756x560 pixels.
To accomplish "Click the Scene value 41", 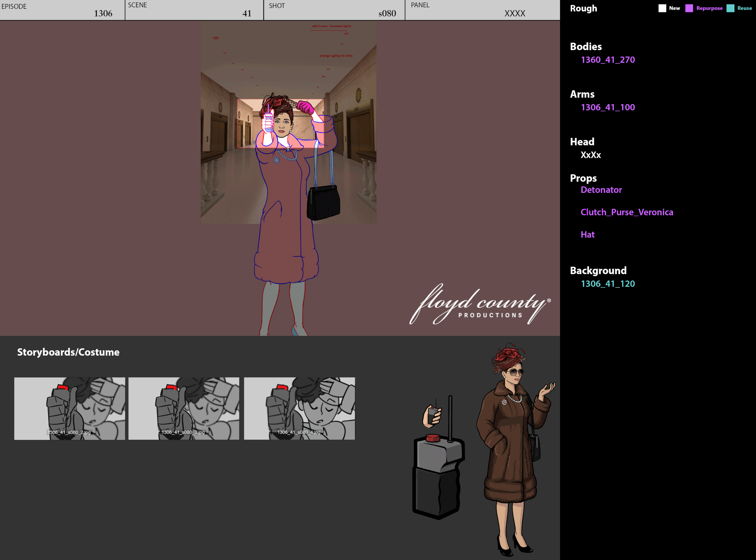I will [x=247, y=14].
